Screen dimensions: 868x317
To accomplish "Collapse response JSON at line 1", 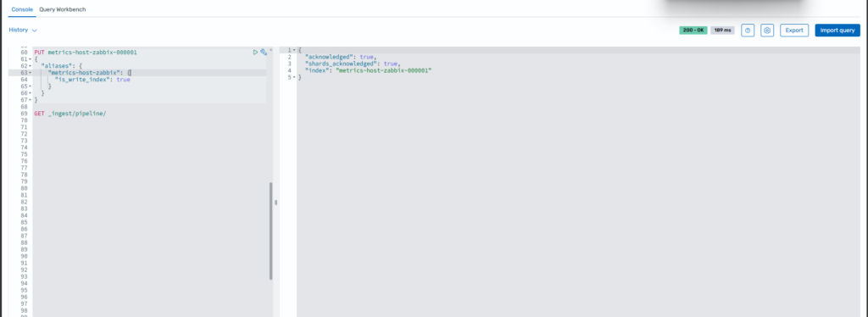I will point(294,50).
